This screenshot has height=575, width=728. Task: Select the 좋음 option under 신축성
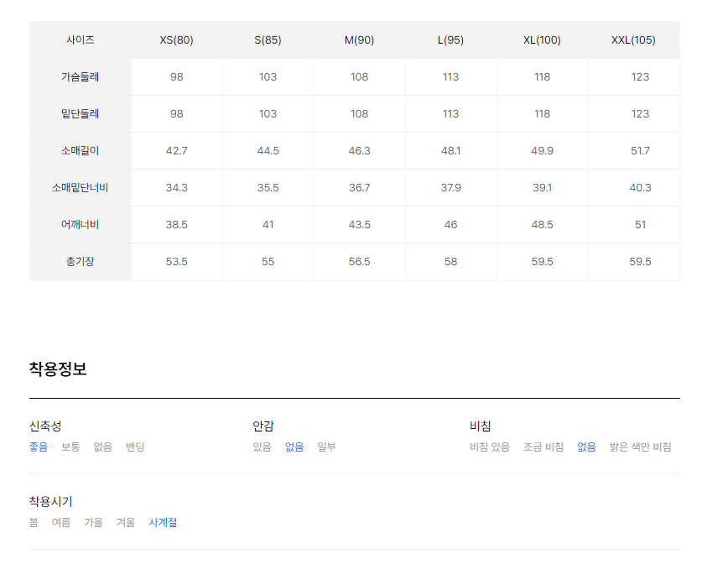[38, 447]
